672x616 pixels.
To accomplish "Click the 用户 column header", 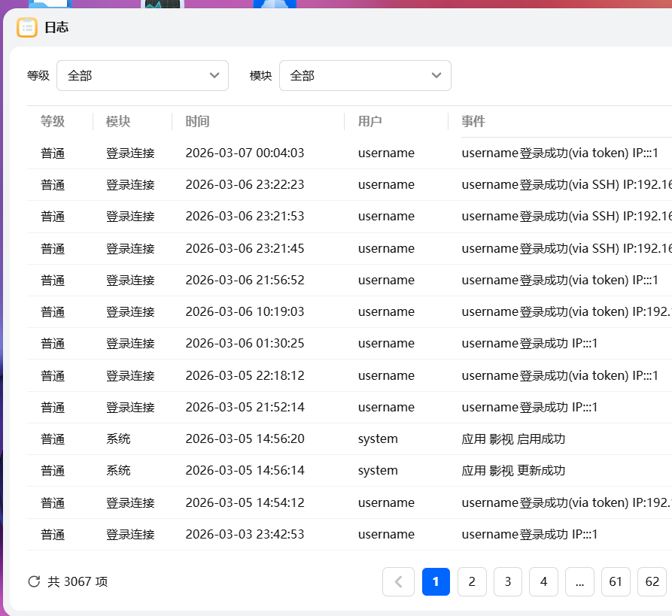I will tap(369, 122).
